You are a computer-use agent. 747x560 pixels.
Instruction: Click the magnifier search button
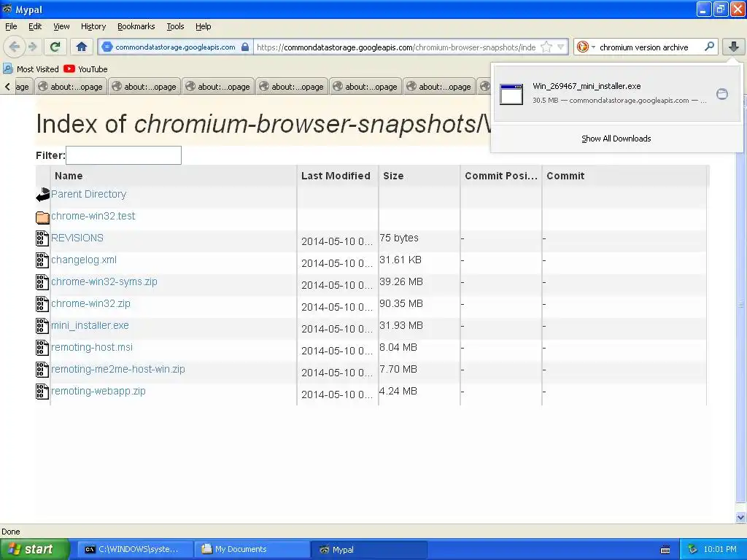[x=709, y=47]
